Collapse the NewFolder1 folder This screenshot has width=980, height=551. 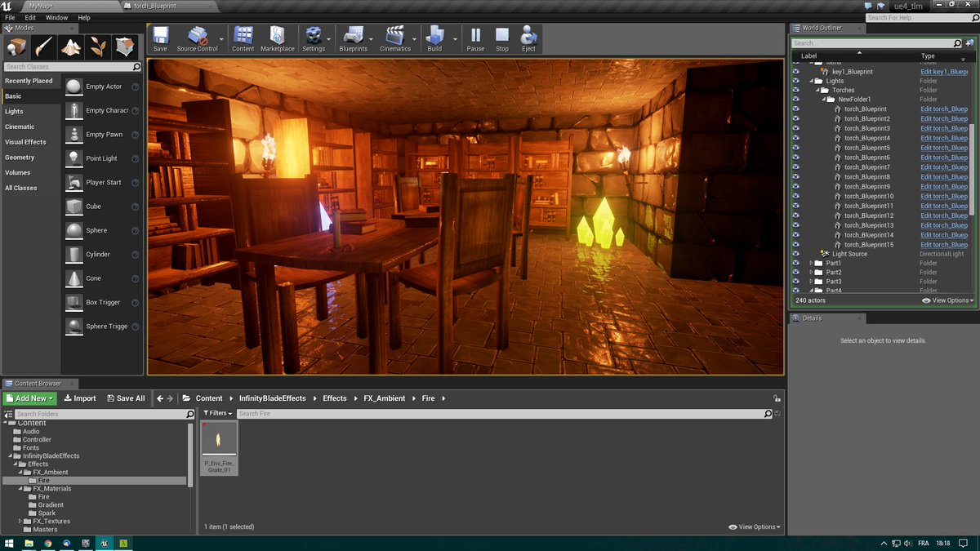pyautogui.click(x=823, y=100)
